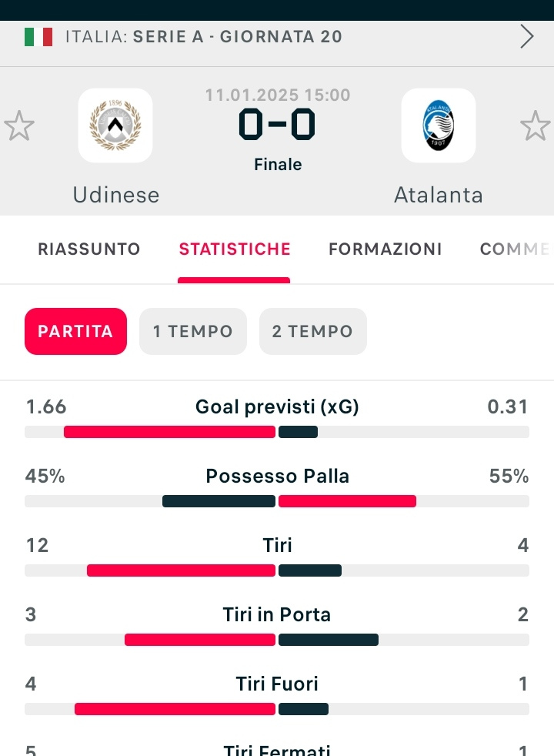Tap the Atalanta team name

point(439,195)
